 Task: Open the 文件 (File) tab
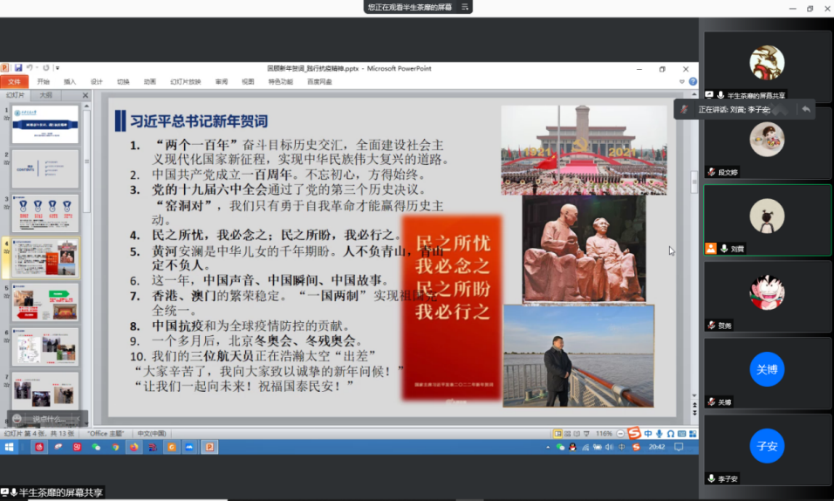(14, 81)
